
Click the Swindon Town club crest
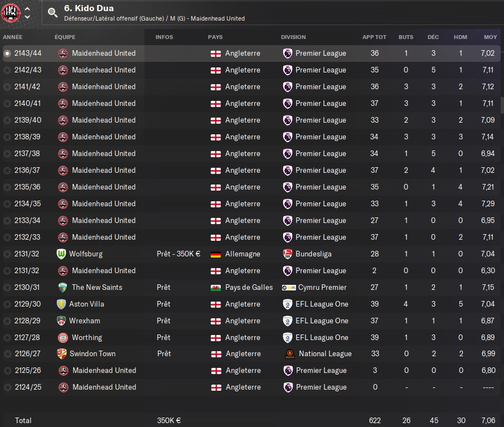pyautogui.click(x=62, y=354)
